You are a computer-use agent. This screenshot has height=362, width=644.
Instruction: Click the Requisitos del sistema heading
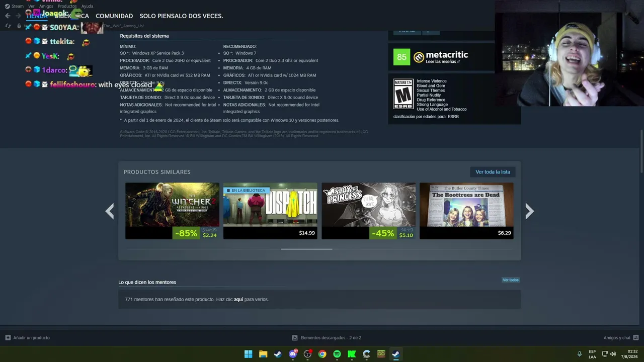[144, 36]
